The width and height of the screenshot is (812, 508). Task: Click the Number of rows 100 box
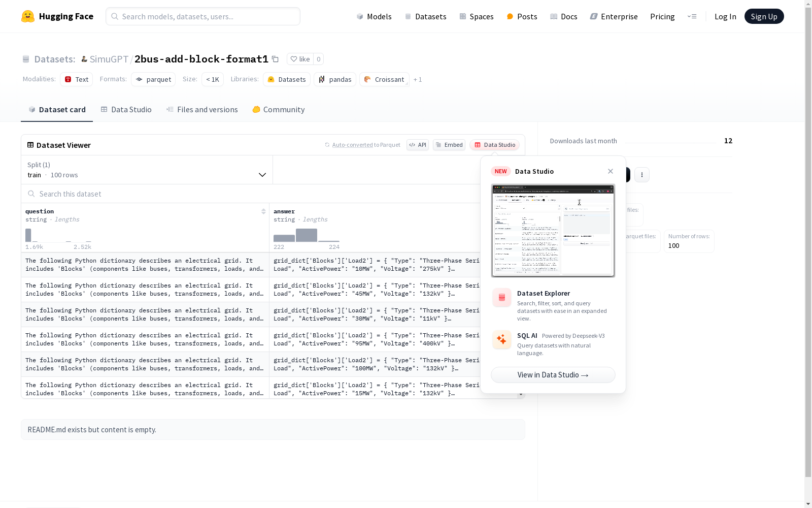coord(689,241)
